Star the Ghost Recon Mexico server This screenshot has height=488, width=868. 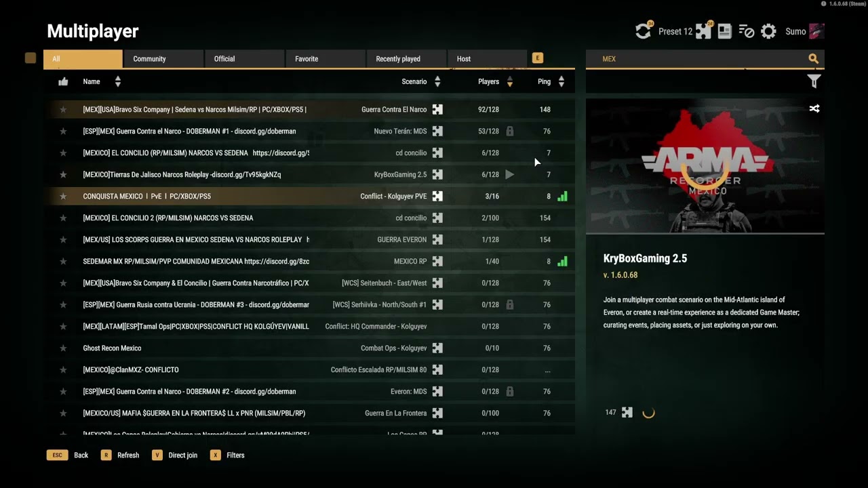click(63, 348)
